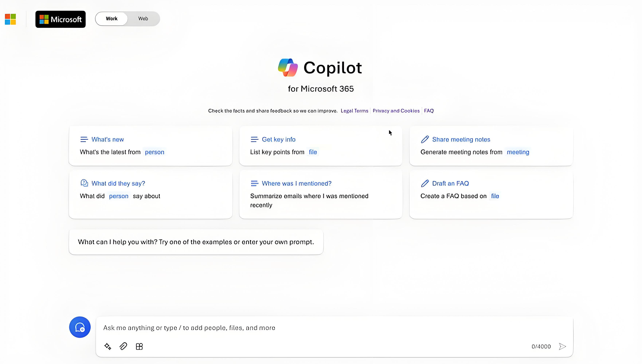Click the attach file paperclip icon
The width and height of the screenshot is (642, 364).
click(x=123, y=346)
